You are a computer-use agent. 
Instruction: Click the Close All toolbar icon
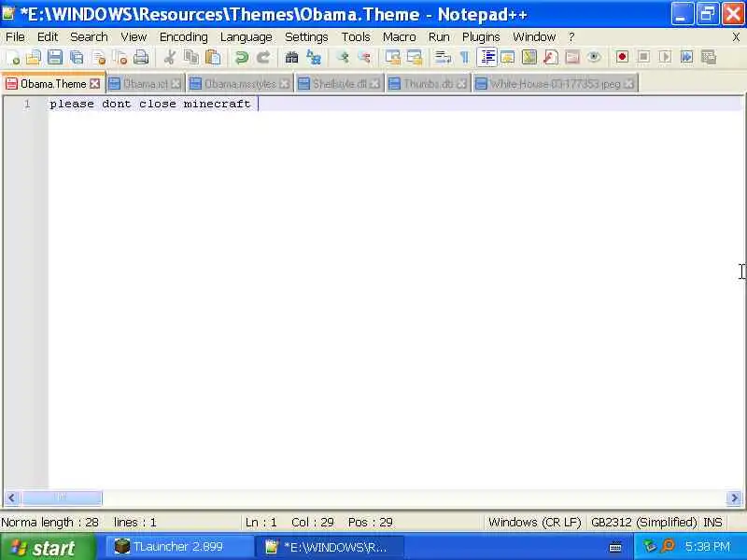click(x=120, y=58)
